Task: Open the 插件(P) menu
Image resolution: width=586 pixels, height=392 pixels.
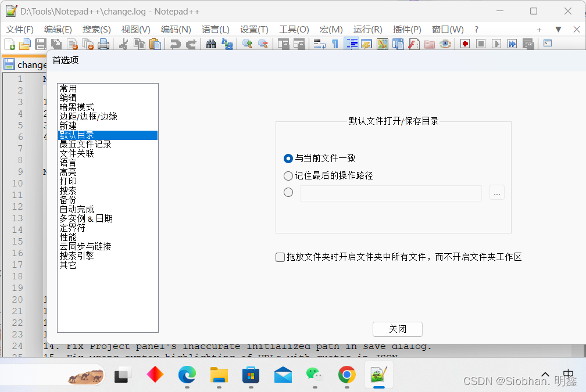Action: tap(407, 30)
